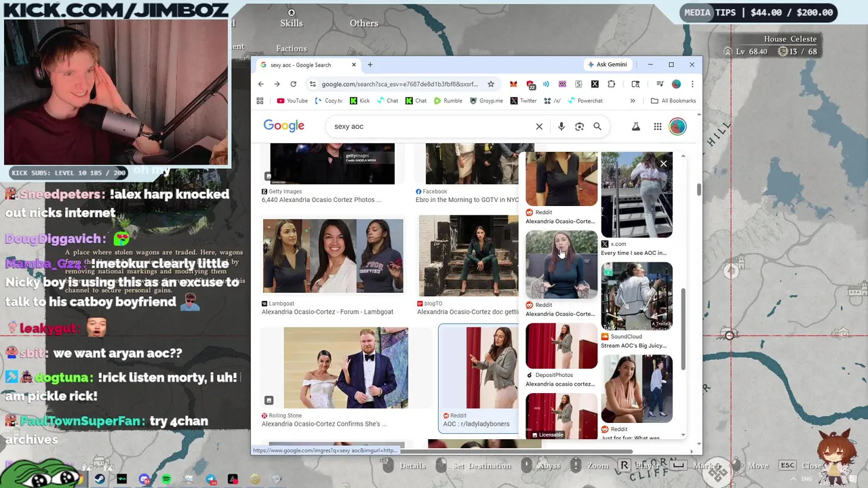Open site information icon in address bar

313,84
